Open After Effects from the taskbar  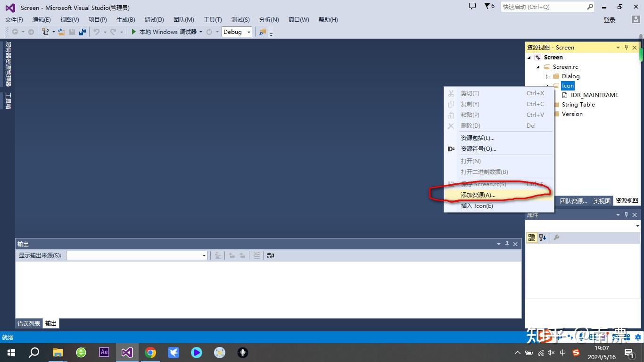[104, 353]
